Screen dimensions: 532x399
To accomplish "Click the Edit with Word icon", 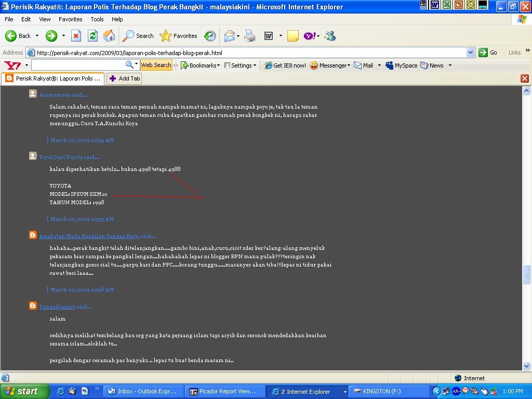I will click(269, 36).
